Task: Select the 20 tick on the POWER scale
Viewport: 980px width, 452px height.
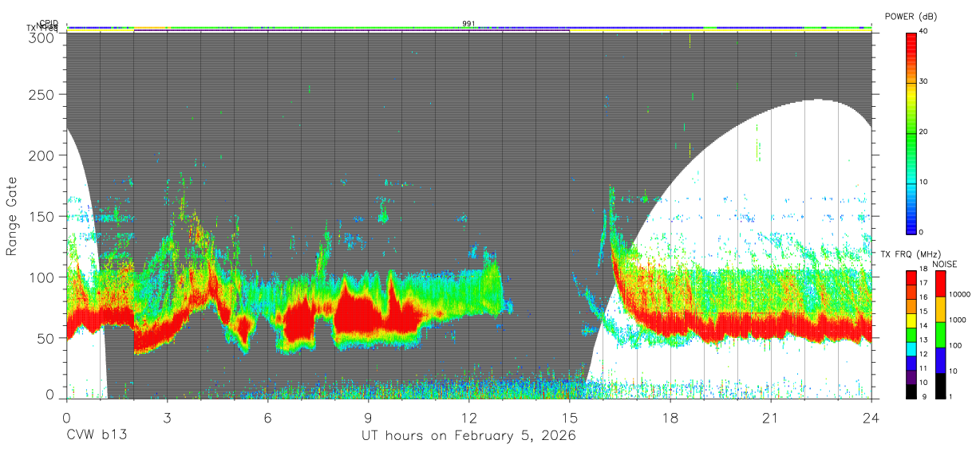Action: pyautogui.click(x=925, y=132)
